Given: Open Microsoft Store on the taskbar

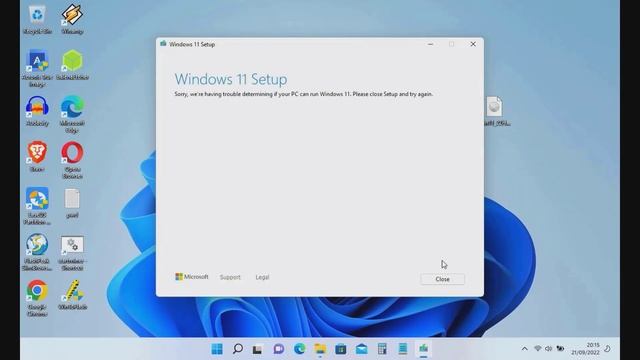Looking at the screenshot, I should click(x=341, y=349).
